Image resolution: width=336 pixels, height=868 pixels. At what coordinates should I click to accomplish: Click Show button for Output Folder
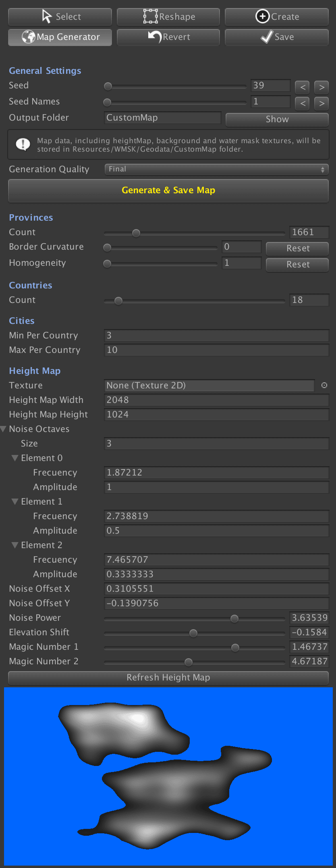[277, 119]
